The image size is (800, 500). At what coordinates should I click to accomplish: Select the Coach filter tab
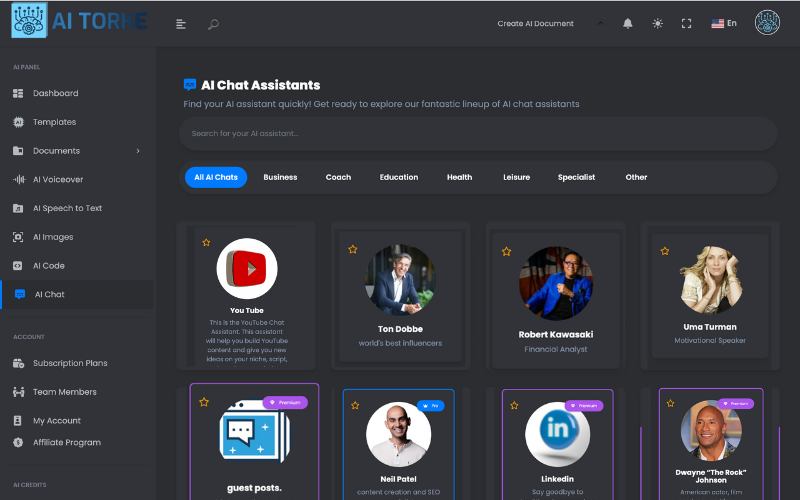(338, 178)
